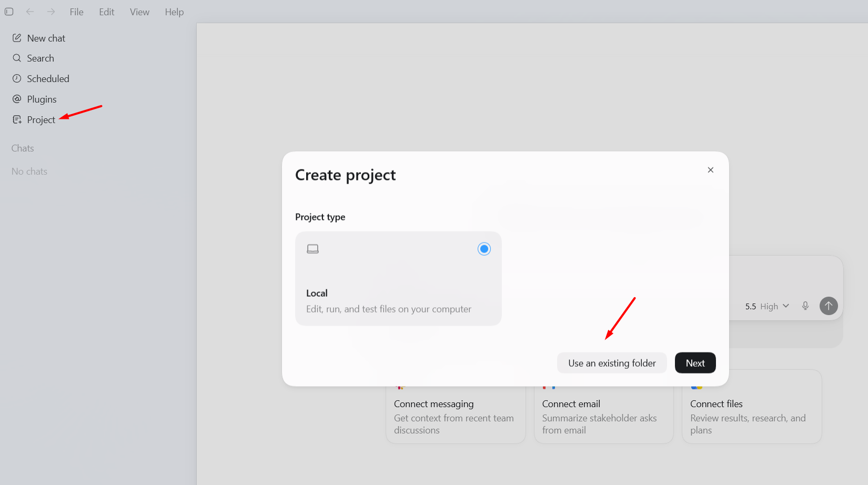
Task: Toggle the sidebar panel icon
Action: point(9,12)
